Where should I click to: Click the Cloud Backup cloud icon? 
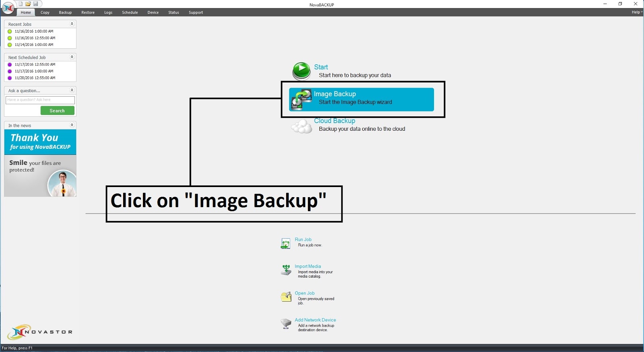tap(301, 126)
